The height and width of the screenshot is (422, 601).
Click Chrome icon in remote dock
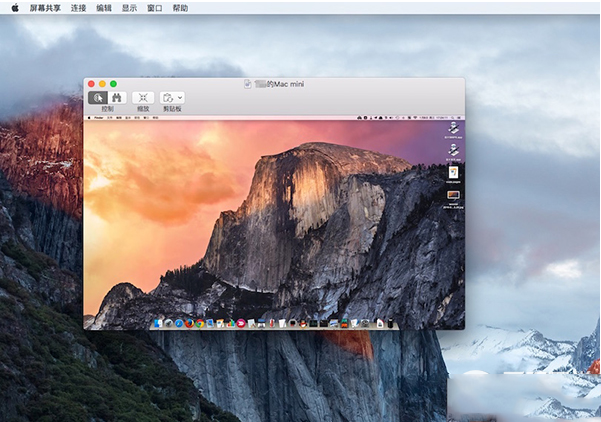click(x=200, y=324)
